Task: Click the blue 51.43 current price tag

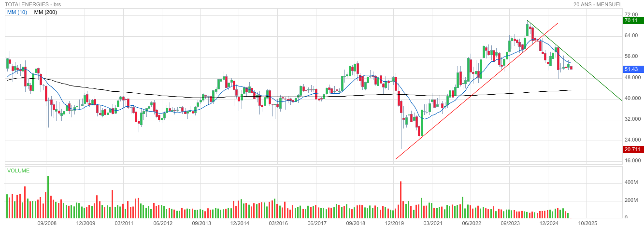Action: [x=631, y=70]
